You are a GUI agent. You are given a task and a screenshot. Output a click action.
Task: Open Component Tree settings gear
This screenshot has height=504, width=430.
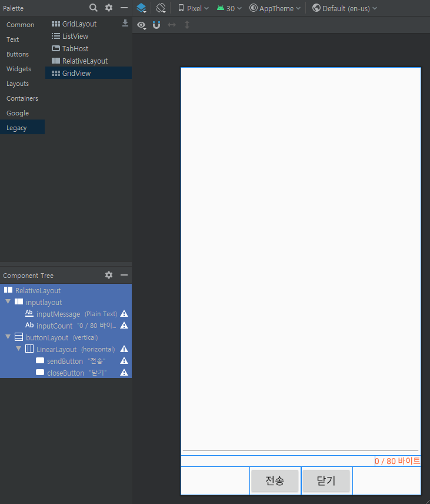click(x=109, y=275)
